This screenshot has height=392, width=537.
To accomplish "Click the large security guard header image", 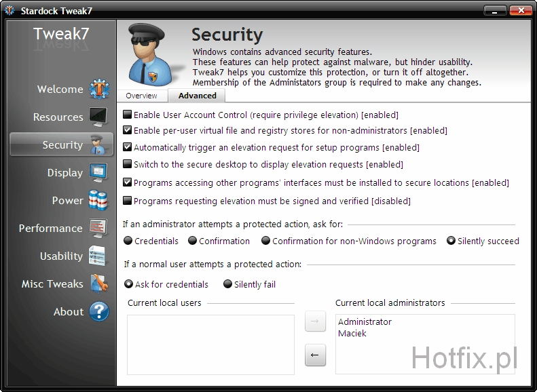I will [x=149, y=55].
